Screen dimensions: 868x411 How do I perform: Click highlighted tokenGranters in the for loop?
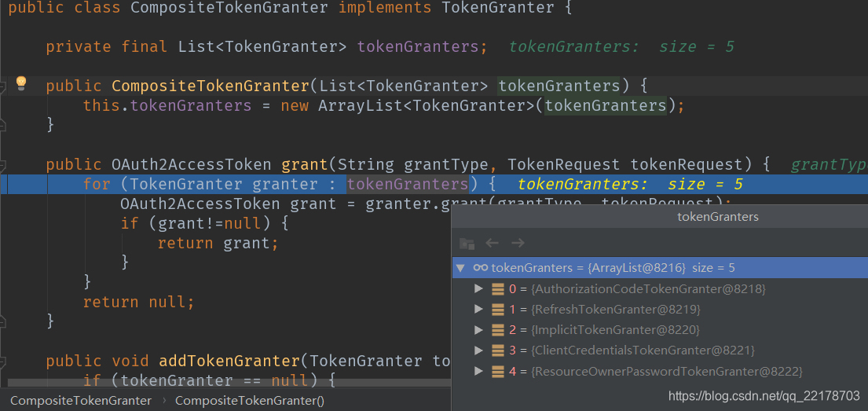(x=408, y=184)
